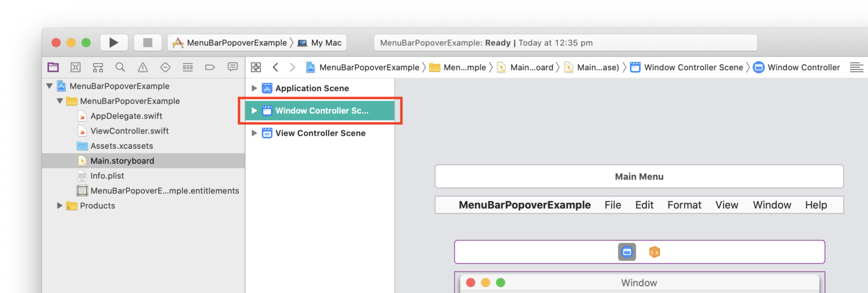Collapse the MenuBarPopoverExample project root
The height and width of the screenshot is (293, 868).
tap(49, 86)
